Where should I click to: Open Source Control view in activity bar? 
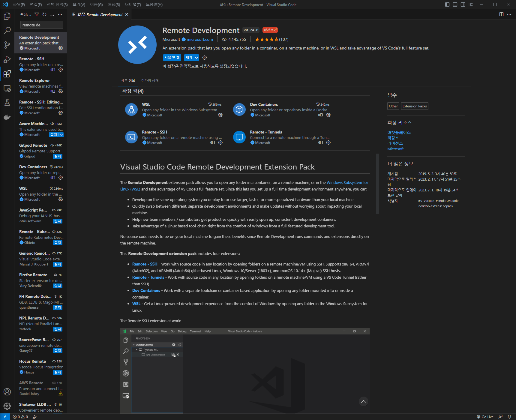[7, 45]
